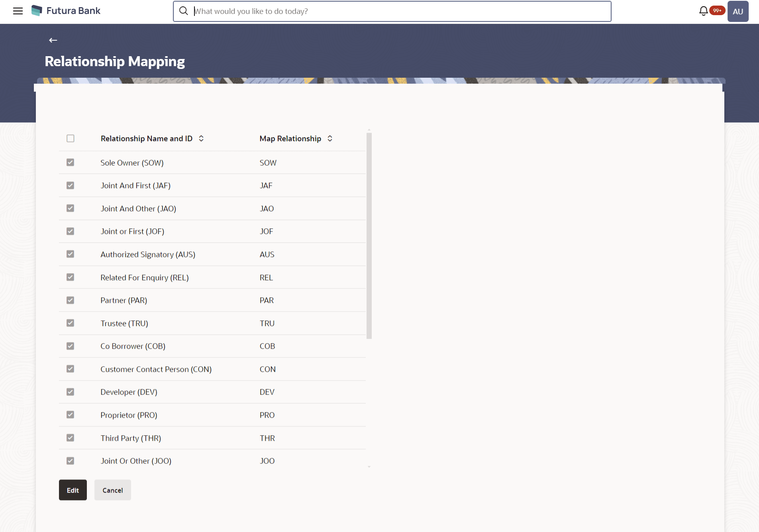Select the 'Joint Or Other (JOO)' row text

tap(136, 461)
